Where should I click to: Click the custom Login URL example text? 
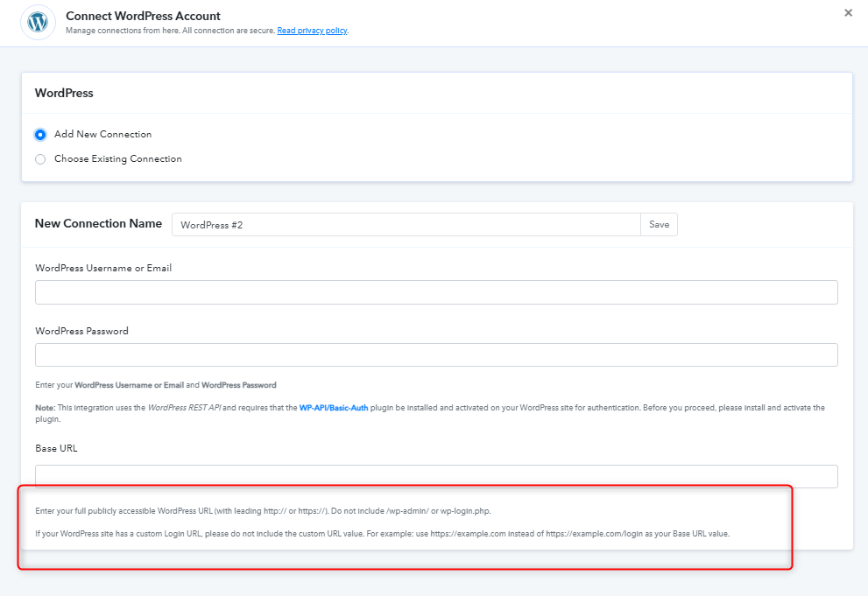[383, 534]
